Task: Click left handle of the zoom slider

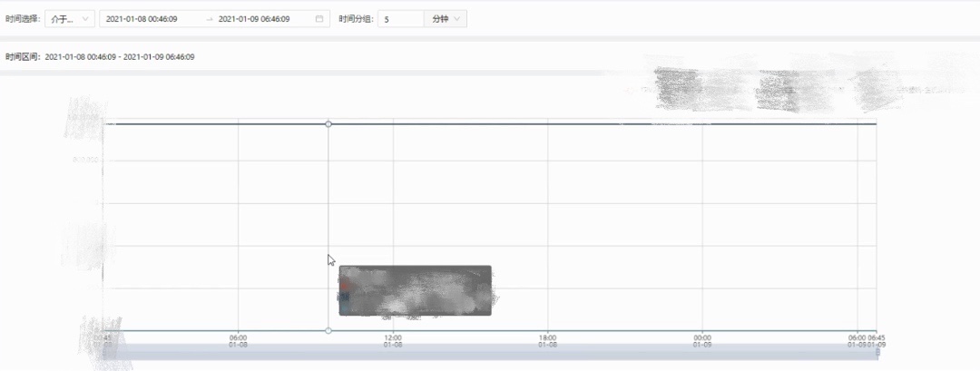Action: pos(103,353)
